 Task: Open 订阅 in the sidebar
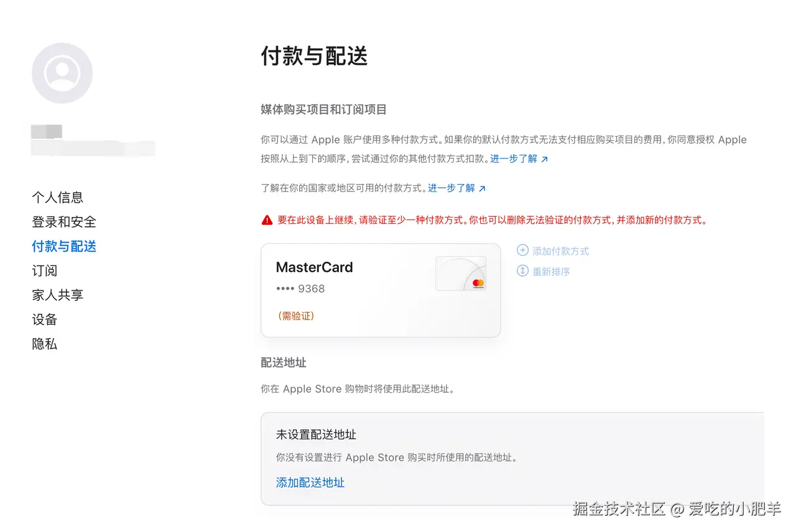coord(45,271)
